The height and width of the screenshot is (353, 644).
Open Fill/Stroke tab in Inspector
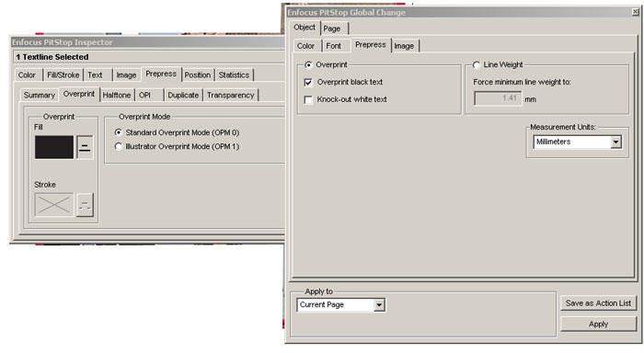point(63,75)
